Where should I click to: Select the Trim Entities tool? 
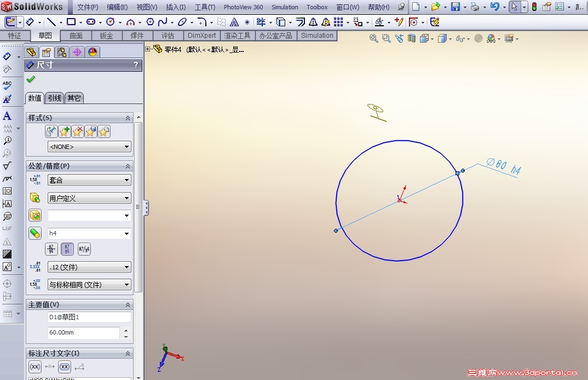tap(261, 22)
